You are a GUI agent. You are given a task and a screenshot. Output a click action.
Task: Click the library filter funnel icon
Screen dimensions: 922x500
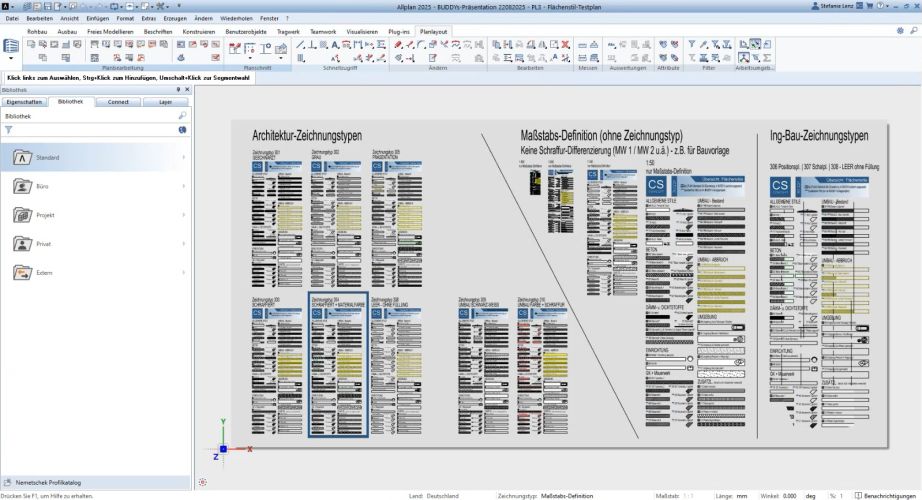click(x=9, y=129)
